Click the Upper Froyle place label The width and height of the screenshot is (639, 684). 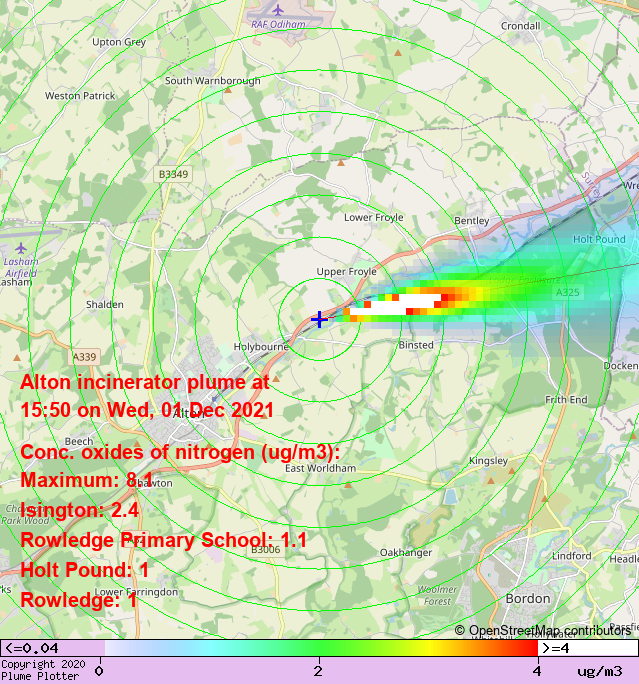346,272
